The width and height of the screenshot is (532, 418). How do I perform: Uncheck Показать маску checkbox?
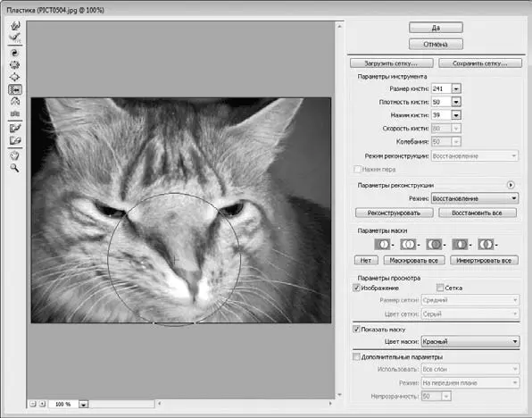tap(356, 329)
